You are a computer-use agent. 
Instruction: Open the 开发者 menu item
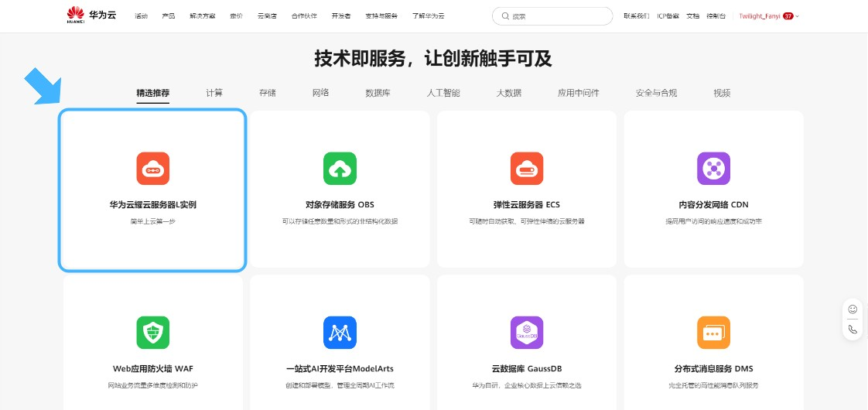click(341, 16)
